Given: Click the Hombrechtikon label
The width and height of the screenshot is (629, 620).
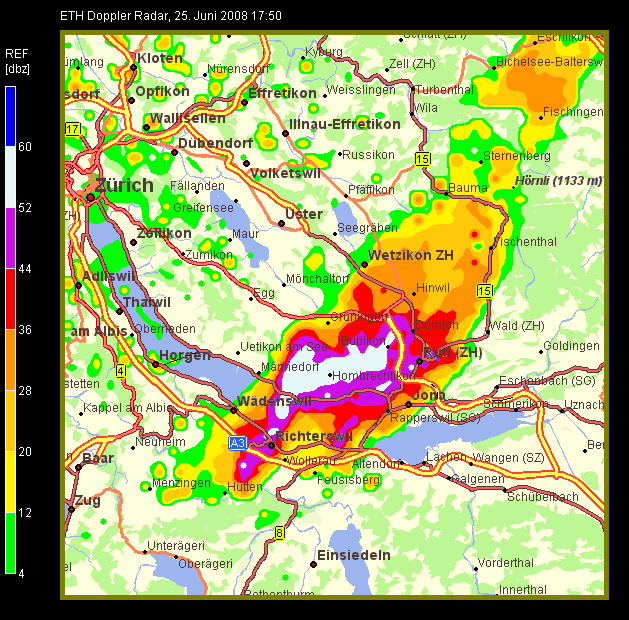Looking at the screenshot, I should (x=373, y=376).
